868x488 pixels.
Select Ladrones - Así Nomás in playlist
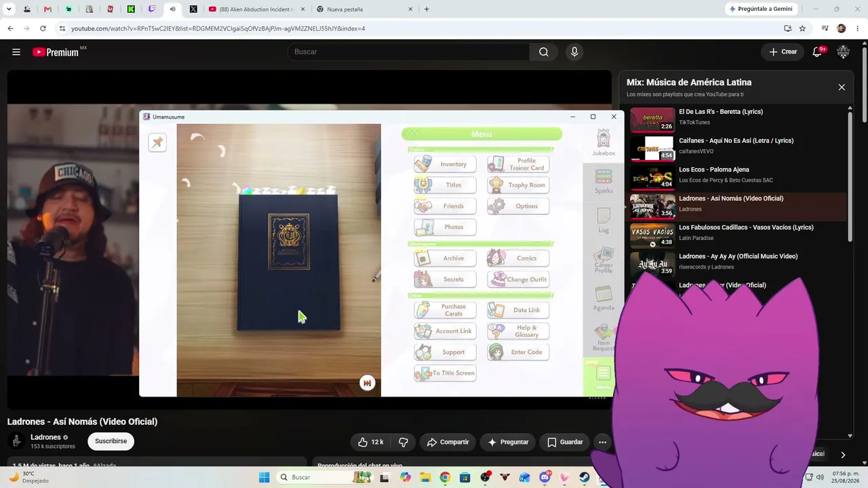(738, 206)
